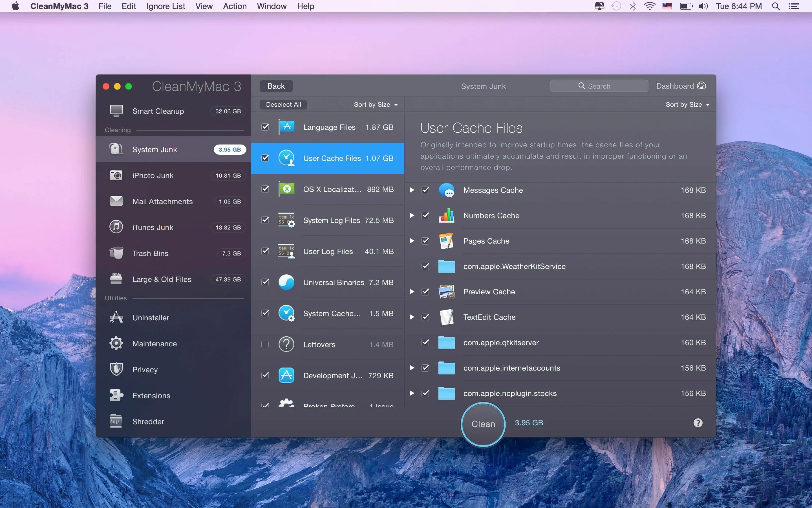Uncheck OS X Localization checkbox
This screenshot has width=812, height=508.
pyautogui.click(x=265, y=189)
